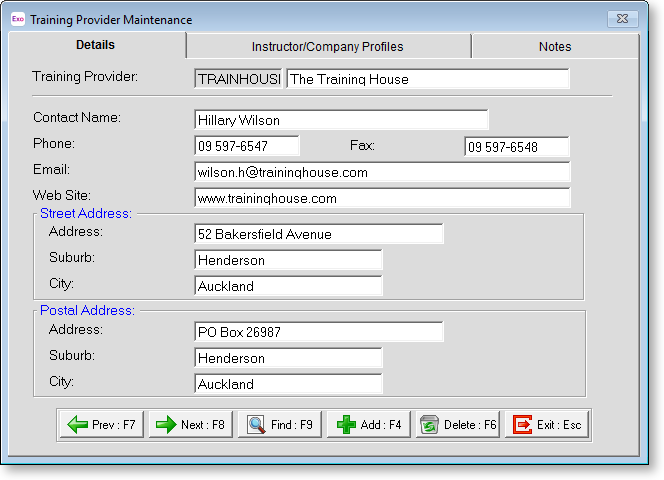Select the Details tab
The image size is (664, 480).
[96, 45]
